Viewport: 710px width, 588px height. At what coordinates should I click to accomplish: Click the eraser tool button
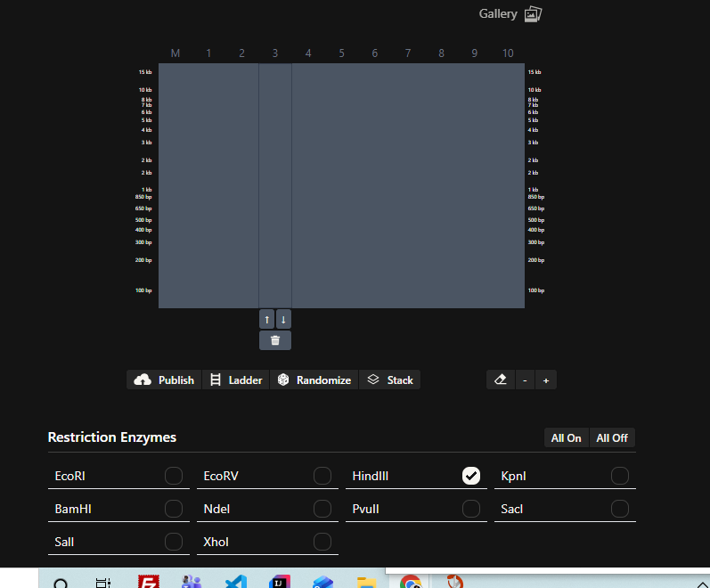(500, 380)
